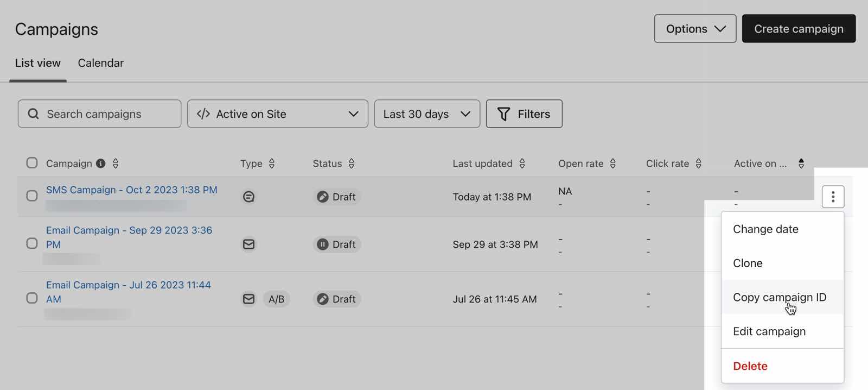Select Delete in the context menu
The width and height of the screenshot is (868, 390).
750,366
